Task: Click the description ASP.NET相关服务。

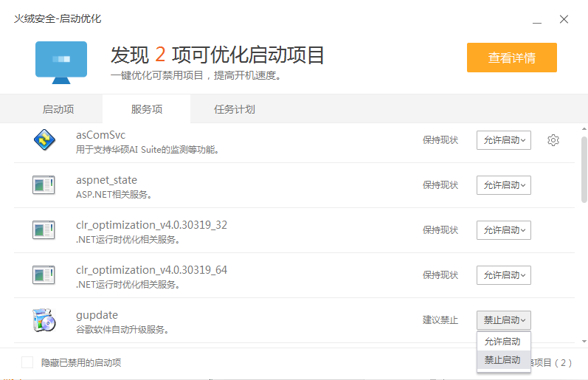Action: tap(114, 195)
